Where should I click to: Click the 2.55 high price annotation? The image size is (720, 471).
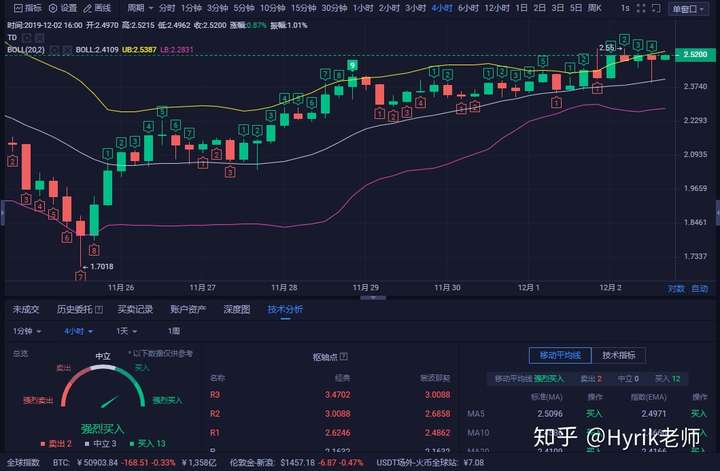pos(607,47)
